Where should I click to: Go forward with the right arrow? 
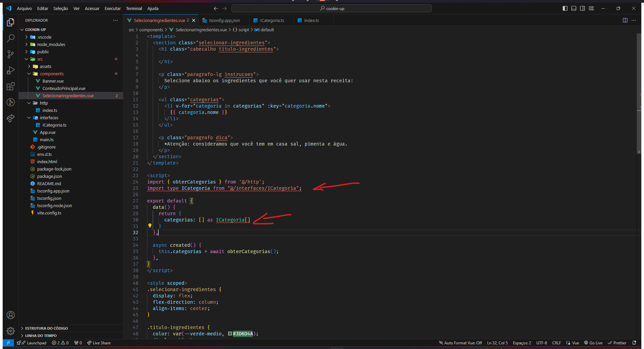[225, 8]
